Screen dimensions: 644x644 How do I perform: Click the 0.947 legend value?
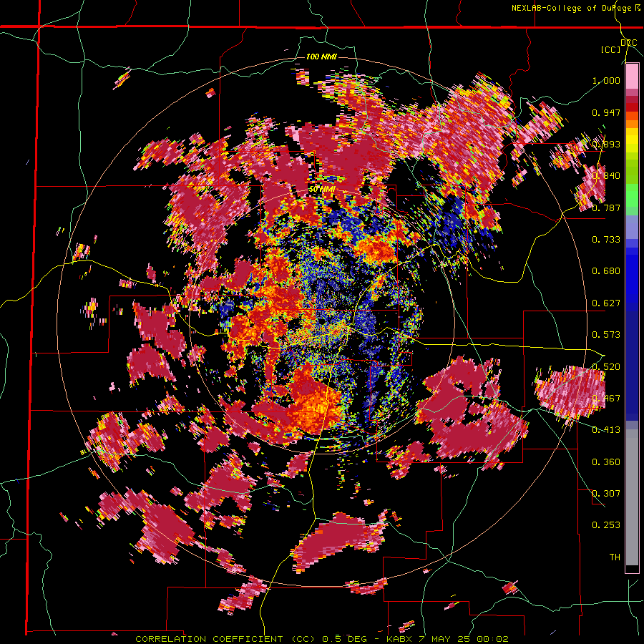click(x=606, y=112)
